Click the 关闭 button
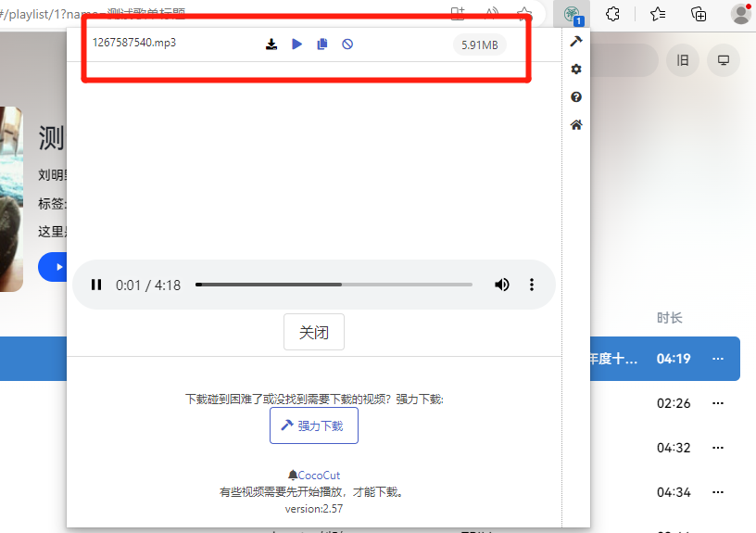Screen dimensions: 756x533 coord(314,332)
